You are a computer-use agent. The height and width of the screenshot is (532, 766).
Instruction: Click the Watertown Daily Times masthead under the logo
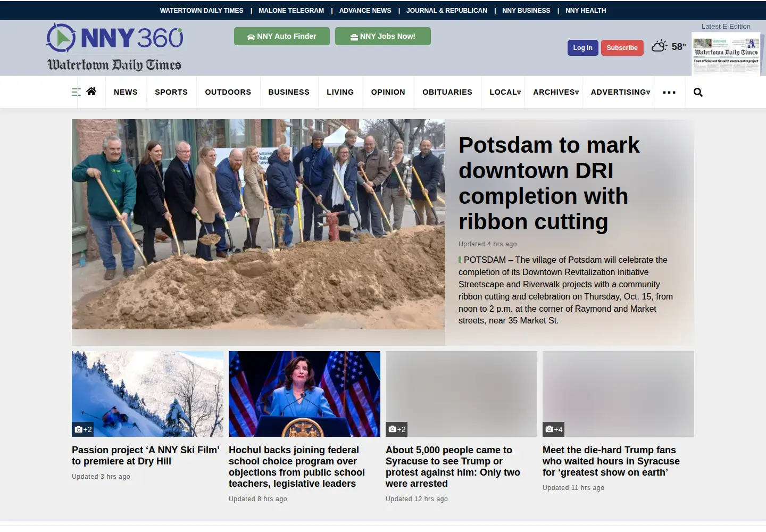(114, 65)
